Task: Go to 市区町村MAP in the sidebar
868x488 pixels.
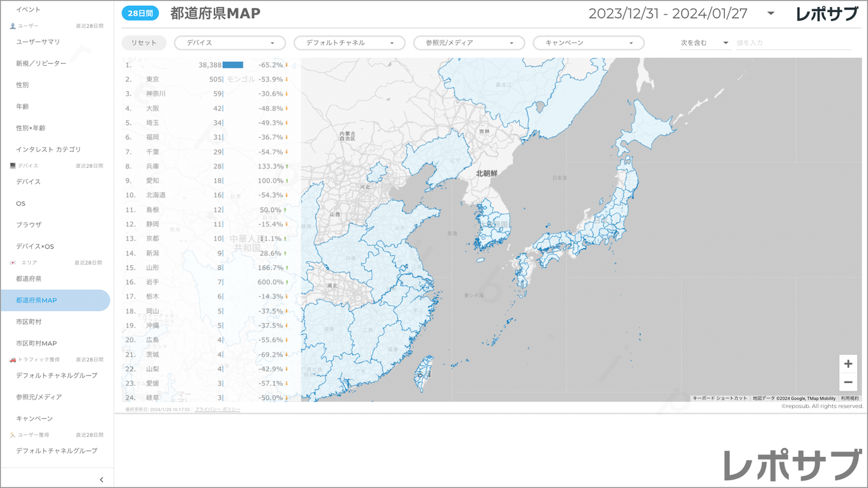Action: [x=37, y=343]
